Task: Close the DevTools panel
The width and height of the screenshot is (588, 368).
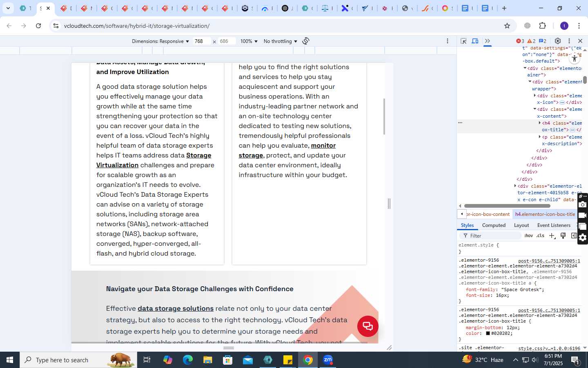Action: coord(580,41)
